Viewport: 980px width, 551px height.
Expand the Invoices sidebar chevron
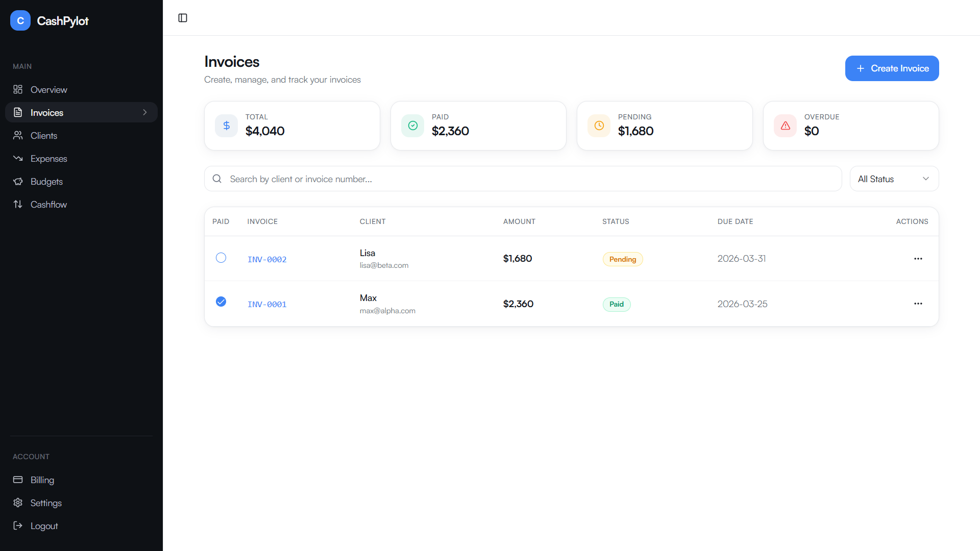click(x=145, y=112)
